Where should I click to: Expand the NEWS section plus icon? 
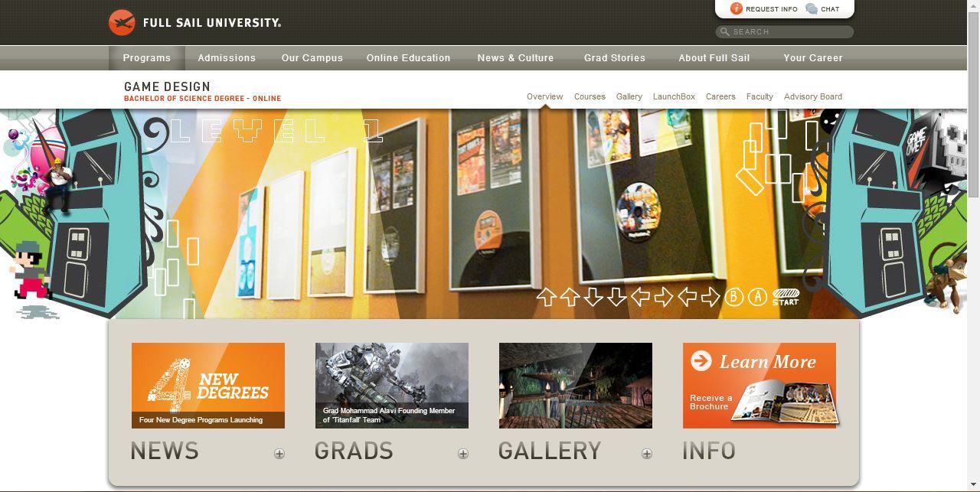coord(279,454)
